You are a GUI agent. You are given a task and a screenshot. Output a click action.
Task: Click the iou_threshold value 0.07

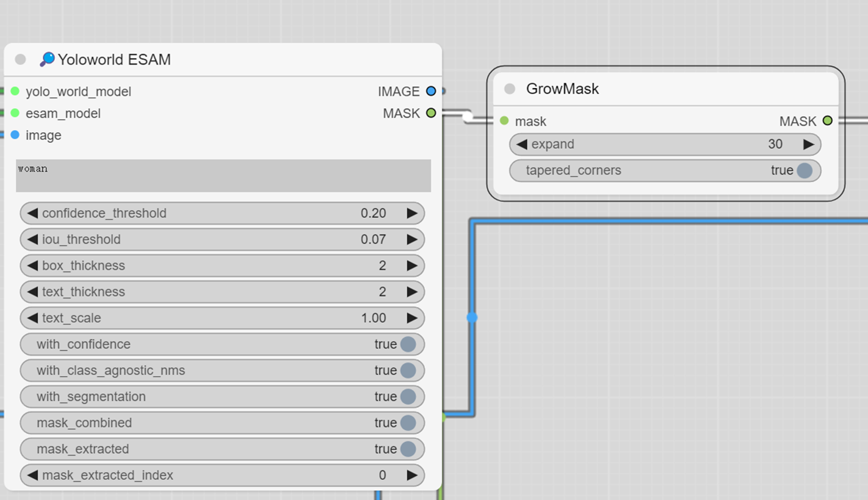point(374,239)
